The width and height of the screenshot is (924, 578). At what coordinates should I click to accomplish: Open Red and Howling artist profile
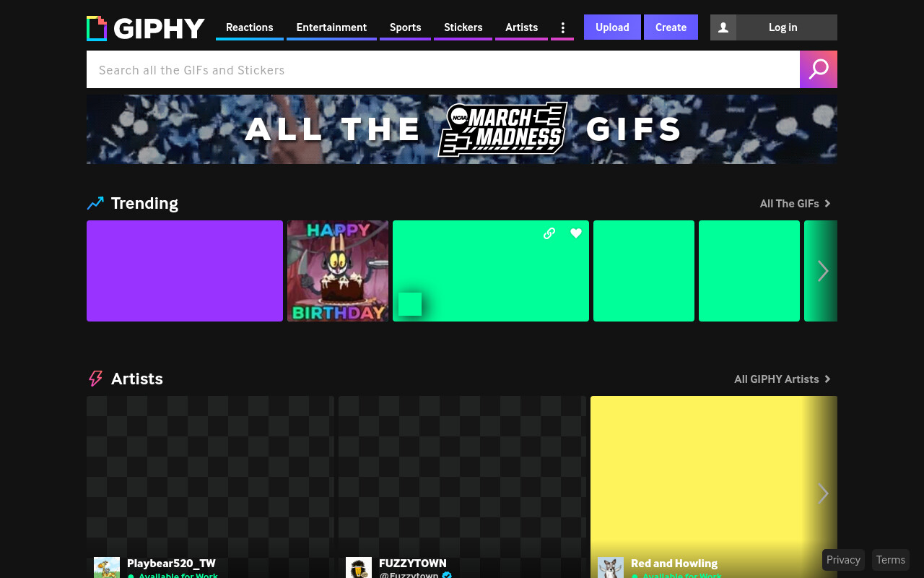tap(674, 563)
